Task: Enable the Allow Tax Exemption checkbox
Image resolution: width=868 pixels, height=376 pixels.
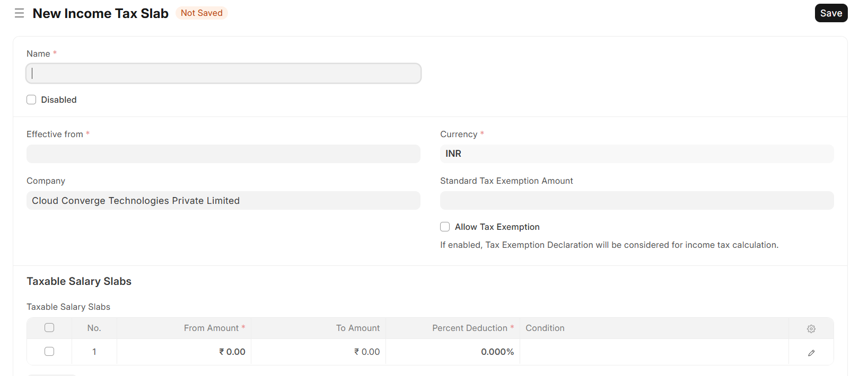Action: click(445, 227)
